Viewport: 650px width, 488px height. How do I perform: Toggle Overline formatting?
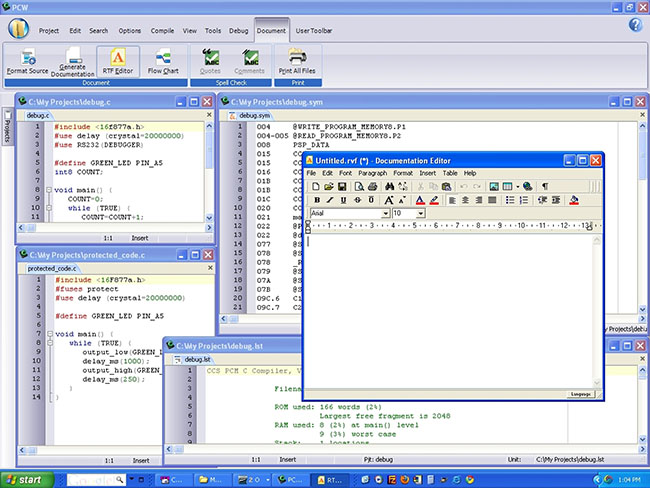(x=371, y=200)
